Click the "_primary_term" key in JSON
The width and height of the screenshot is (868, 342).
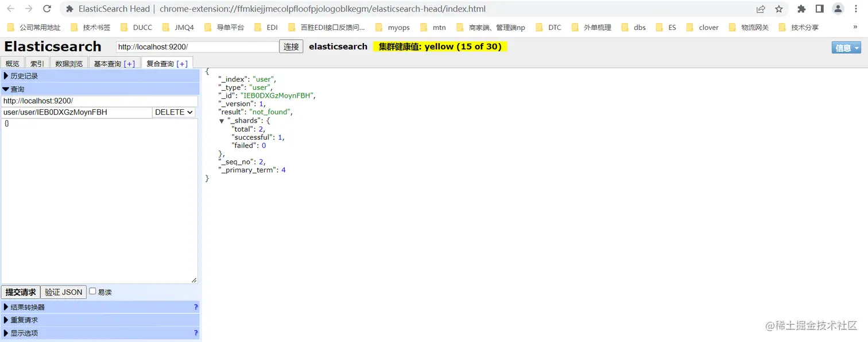click(248, 170)
